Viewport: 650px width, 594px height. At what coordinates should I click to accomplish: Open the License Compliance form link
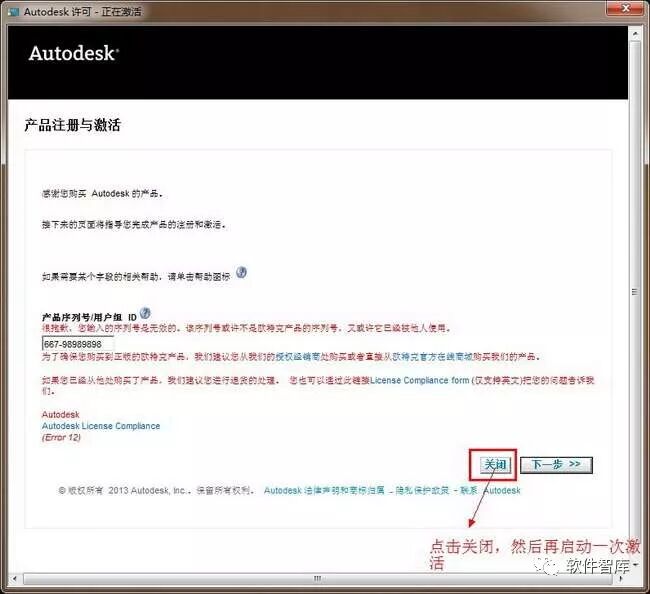point(420,380)
